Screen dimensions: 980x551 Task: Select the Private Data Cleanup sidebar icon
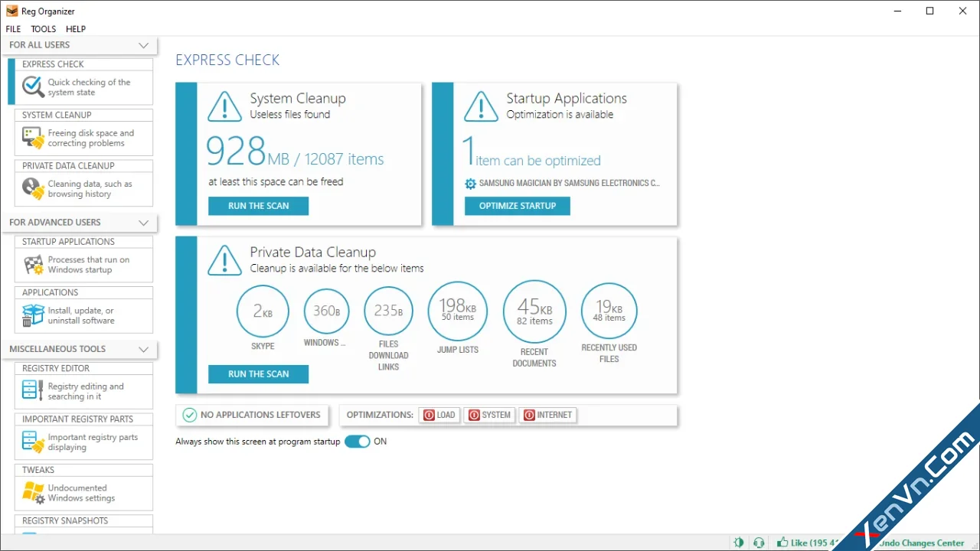pos(33,188)
